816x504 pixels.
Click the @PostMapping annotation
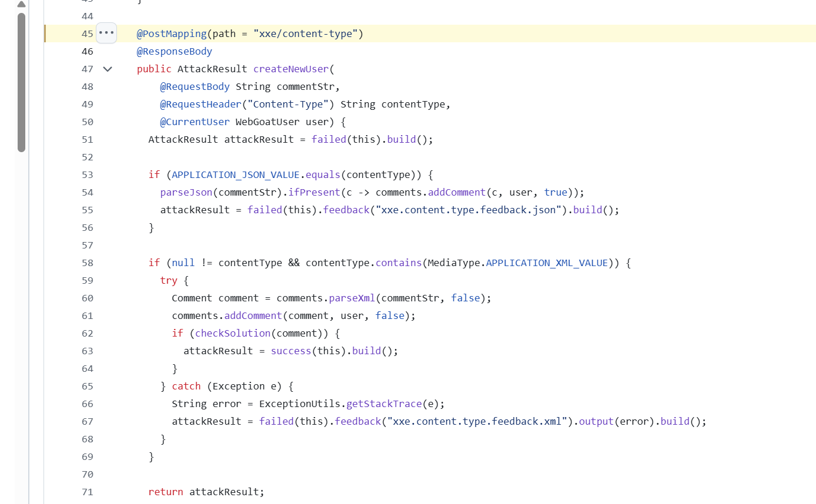(x=172, y=33)
